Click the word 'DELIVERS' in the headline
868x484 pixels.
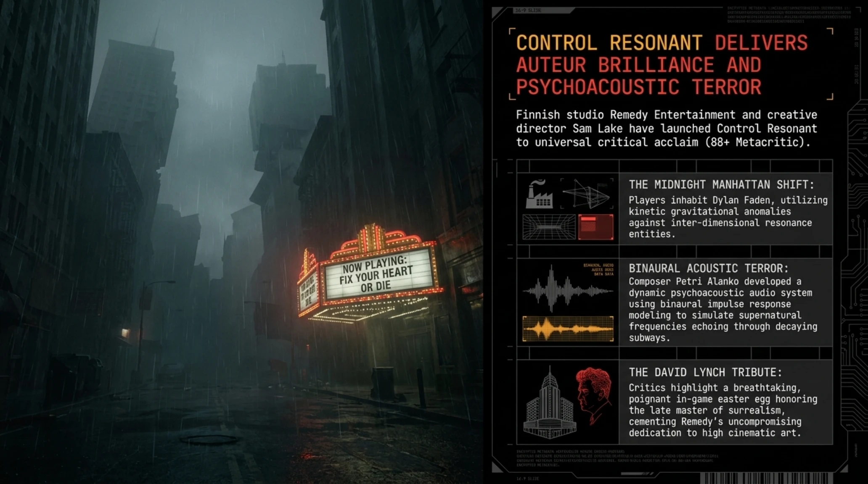click(761, 43)
